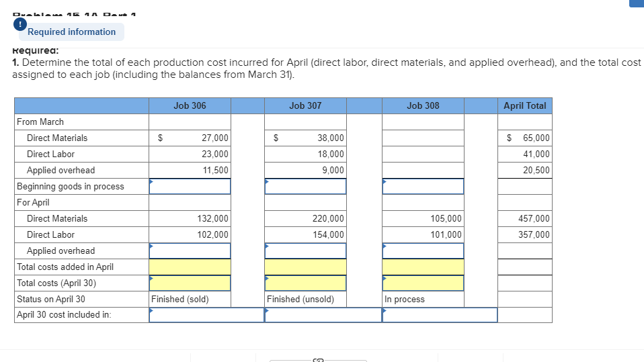This screenshot has height=362, width=644.
Task: Click the 102,000 Direct Labor value
Action: tap(212, 235)
